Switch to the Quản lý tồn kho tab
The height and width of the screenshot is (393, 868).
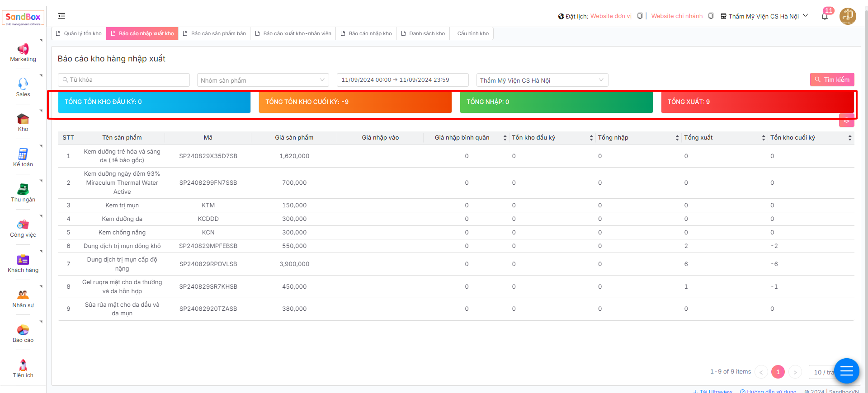[x=79, y=33]
